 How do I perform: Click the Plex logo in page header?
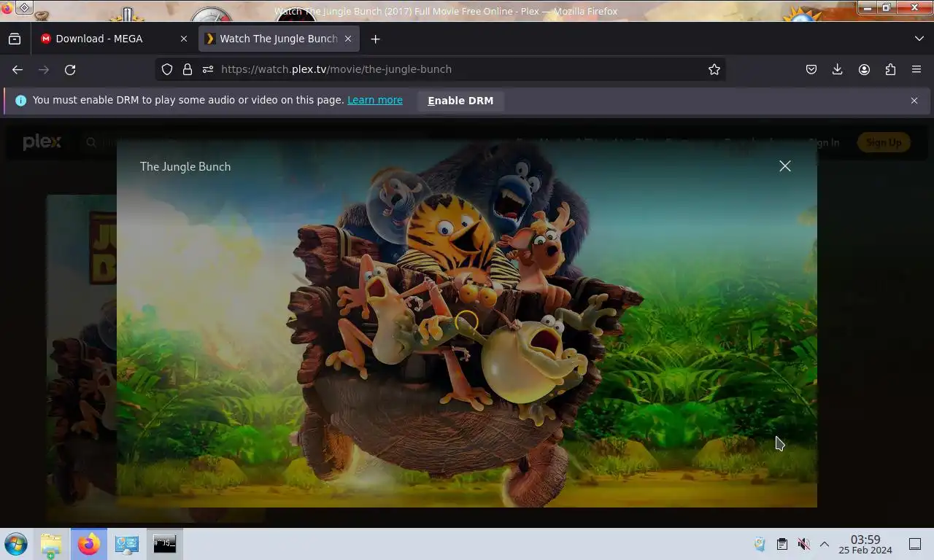(42, 142)
